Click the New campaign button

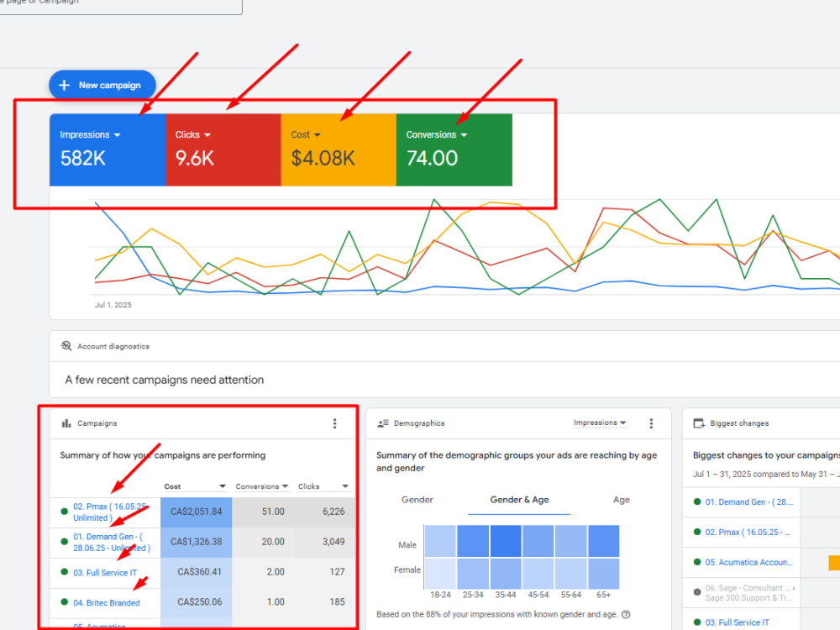tap(102, 85)
